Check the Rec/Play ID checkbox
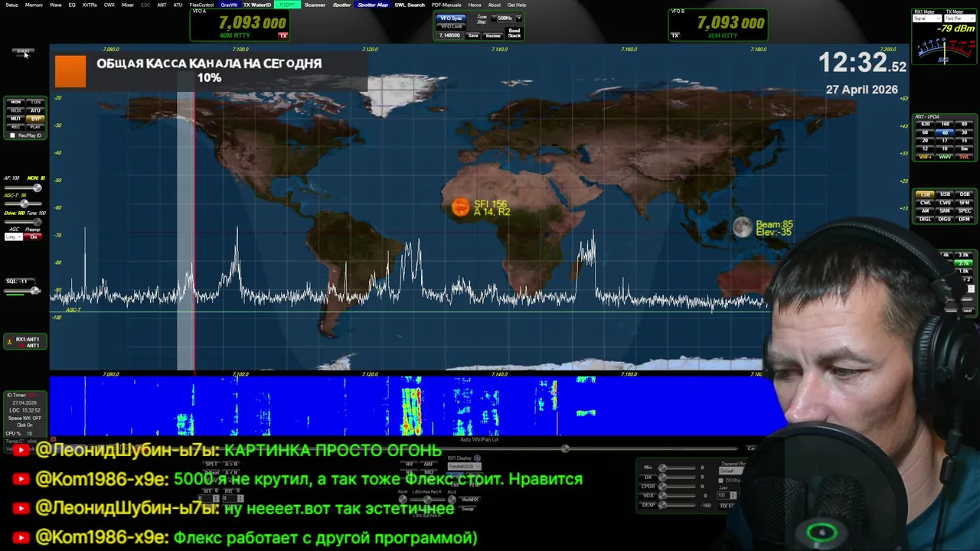The width and height of the screenshot is (980, 551). [x=12, y=135]
